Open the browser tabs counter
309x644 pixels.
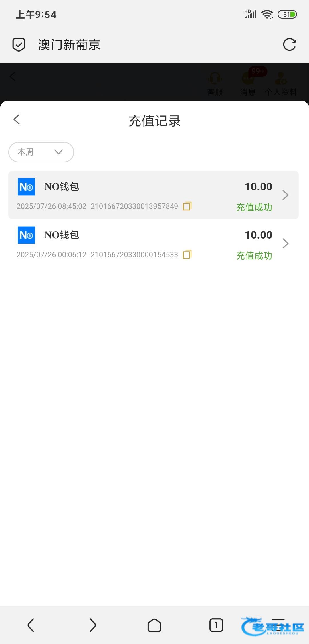tap(216, 625)
